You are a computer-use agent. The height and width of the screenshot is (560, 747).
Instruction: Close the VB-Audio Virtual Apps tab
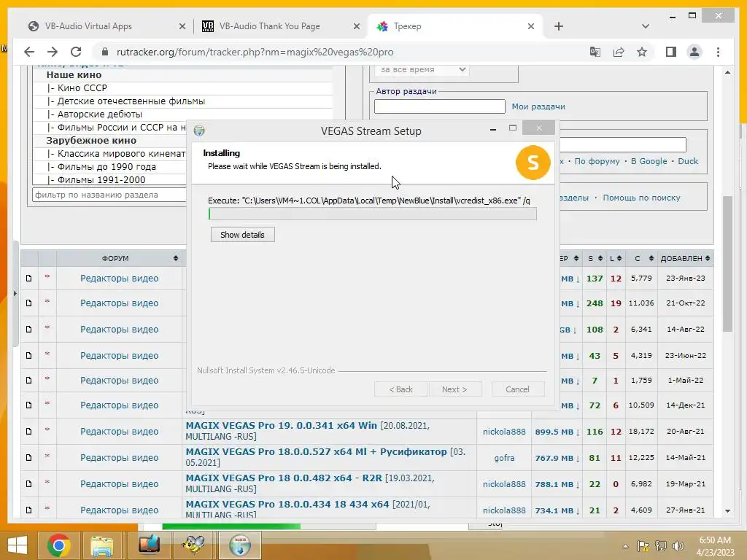click(182, 26)
